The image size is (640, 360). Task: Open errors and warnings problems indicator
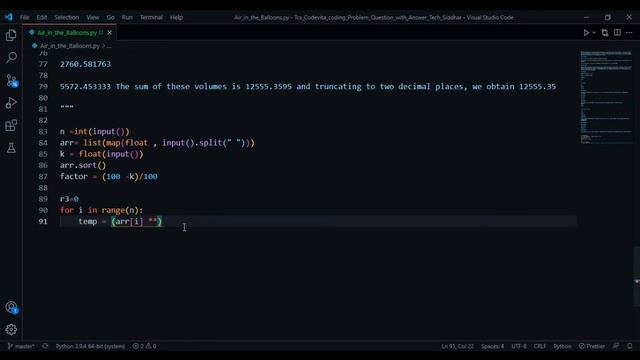tap(144, 346)
